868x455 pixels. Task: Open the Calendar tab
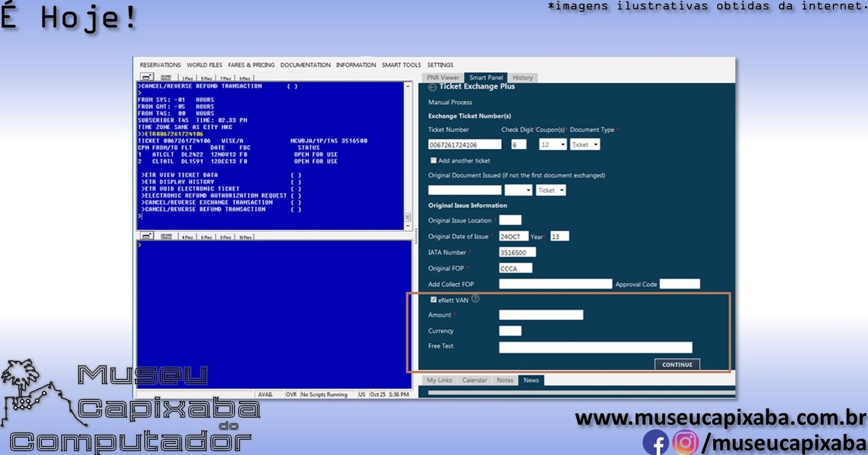coord(475,380)
